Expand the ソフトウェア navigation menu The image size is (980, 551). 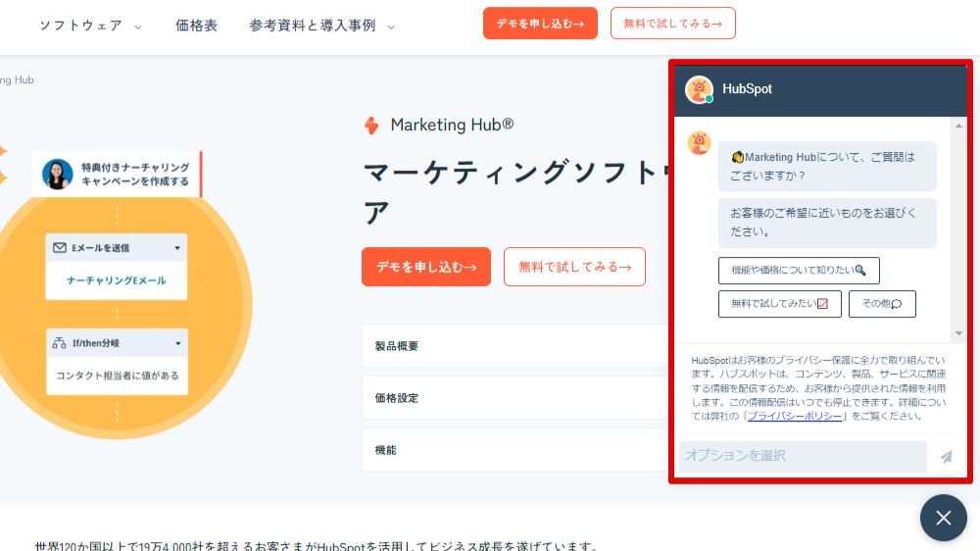[x=90, y=25]
